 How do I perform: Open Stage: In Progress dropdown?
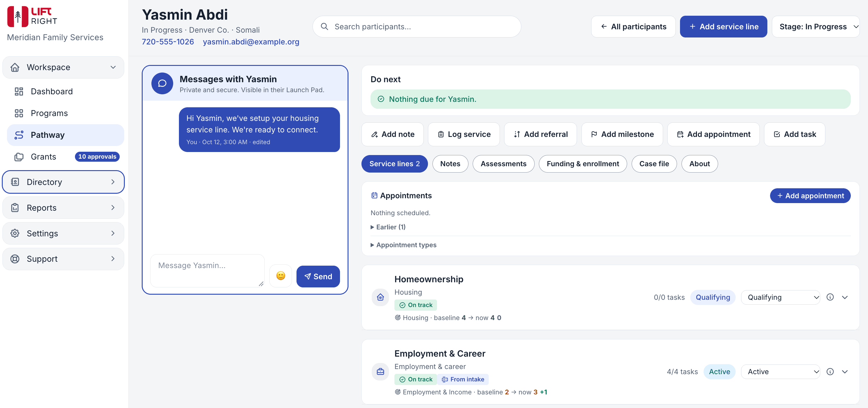[x=815, y=27]
